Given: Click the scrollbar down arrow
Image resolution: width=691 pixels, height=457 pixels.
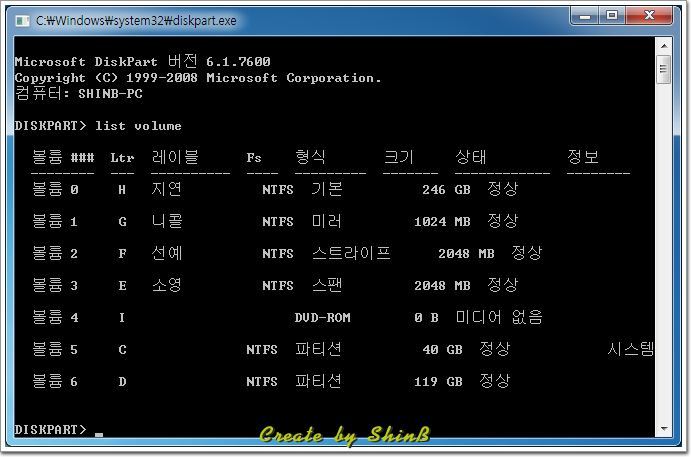Looking at the screenshot, I should coord(664,428).
